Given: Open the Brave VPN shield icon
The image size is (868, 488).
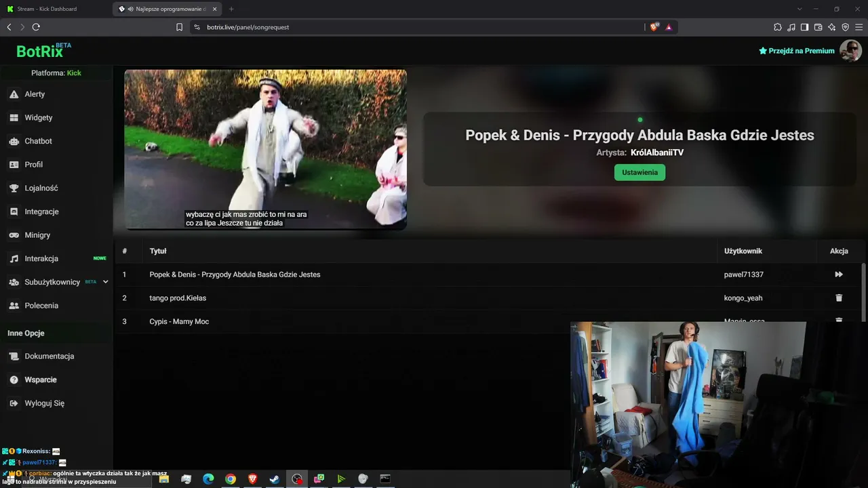Looking at the screenshot, I should 845,27.
